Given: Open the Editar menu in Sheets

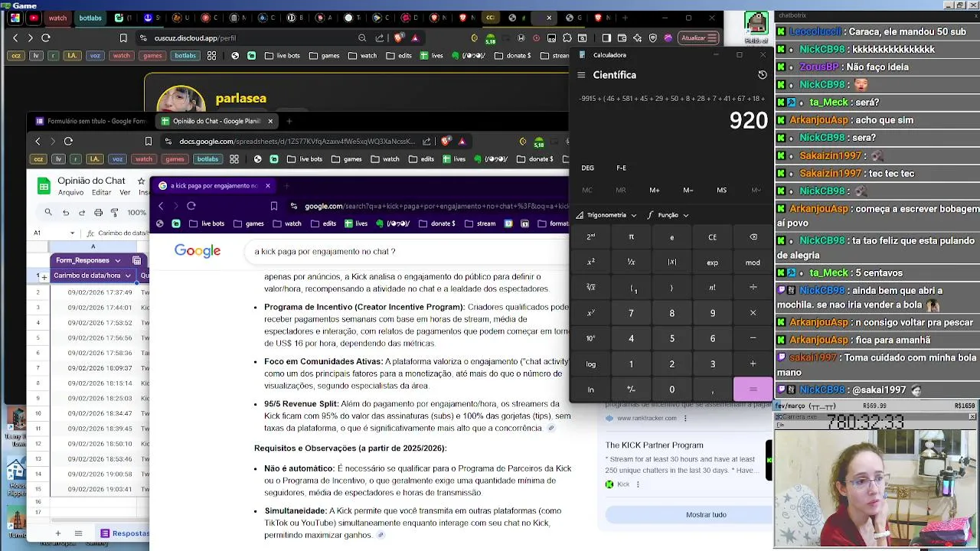Looking at the screenshot, I should tap(101, 193).
